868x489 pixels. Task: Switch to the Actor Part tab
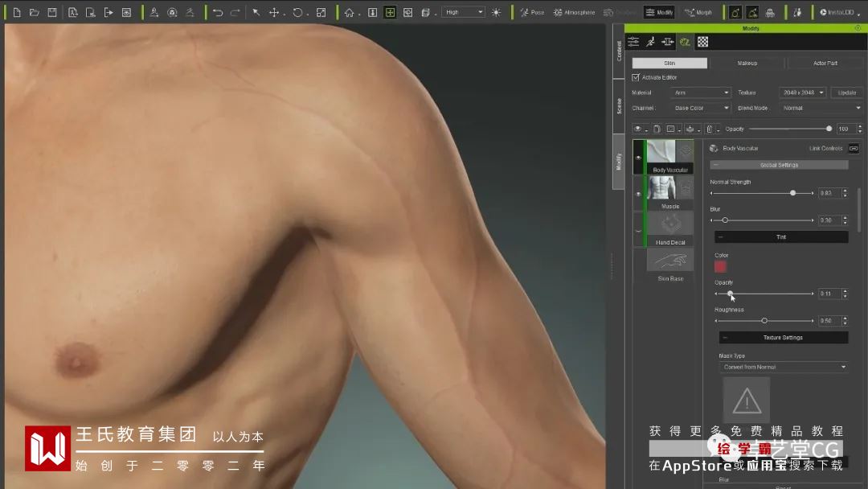825,63
